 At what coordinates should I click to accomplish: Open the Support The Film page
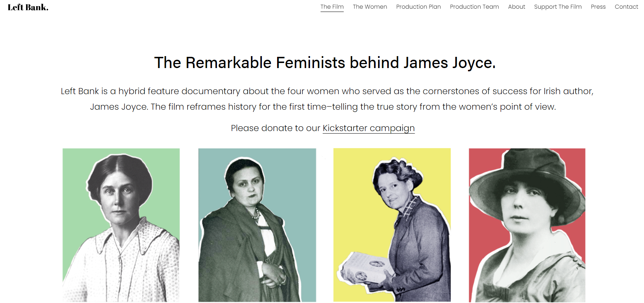[558, 7]
